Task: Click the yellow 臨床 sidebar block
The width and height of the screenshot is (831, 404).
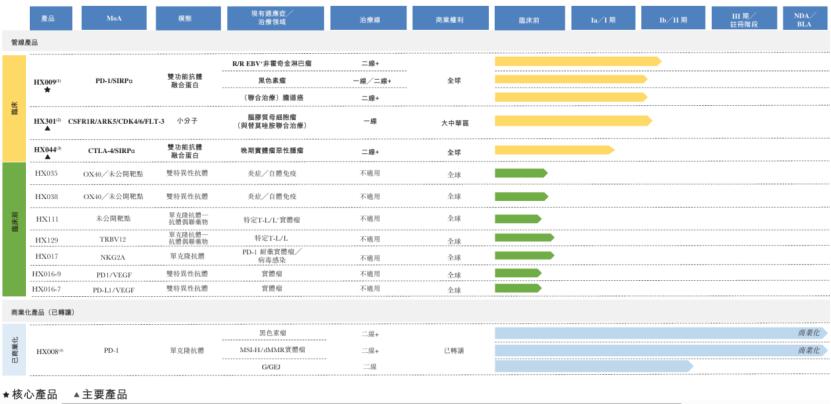Action: tap(13, 107)
